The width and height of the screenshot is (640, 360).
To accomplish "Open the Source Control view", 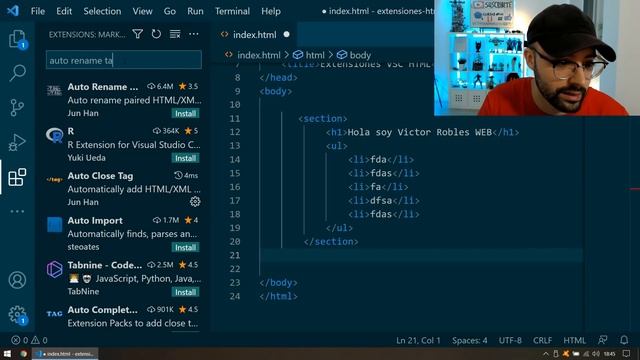I will pos(17,108).
